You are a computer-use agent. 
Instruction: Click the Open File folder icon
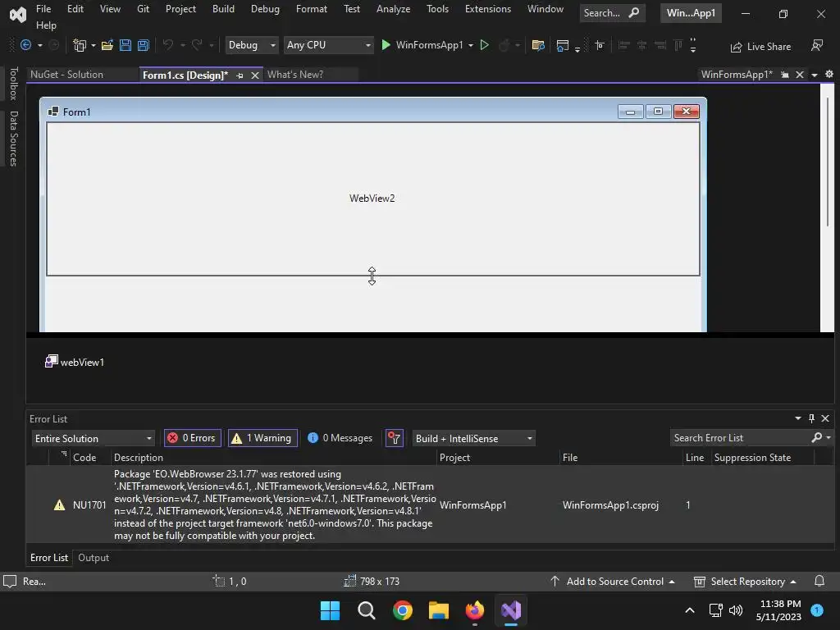[107, 46]
